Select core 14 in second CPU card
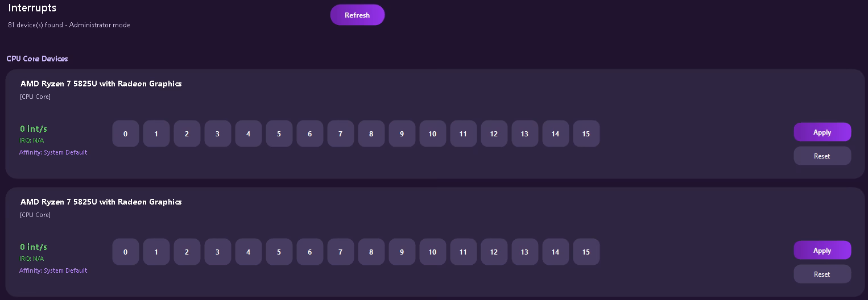 point(556,252)
